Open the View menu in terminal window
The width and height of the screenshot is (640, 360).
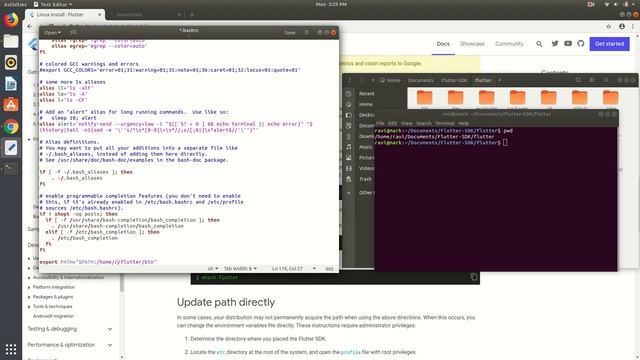click(407, 123)
